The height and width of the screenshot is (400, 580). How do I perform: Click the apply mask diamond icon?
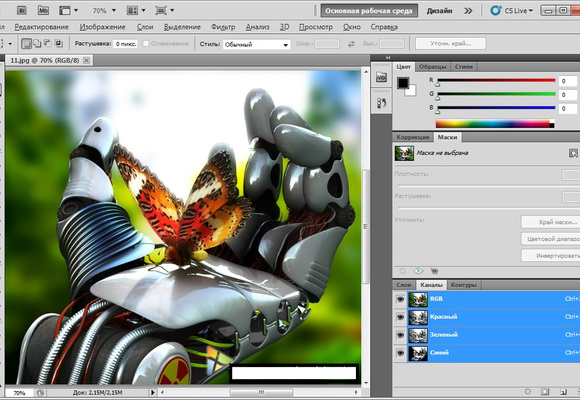pyautogui.click(x=418, y=271)
